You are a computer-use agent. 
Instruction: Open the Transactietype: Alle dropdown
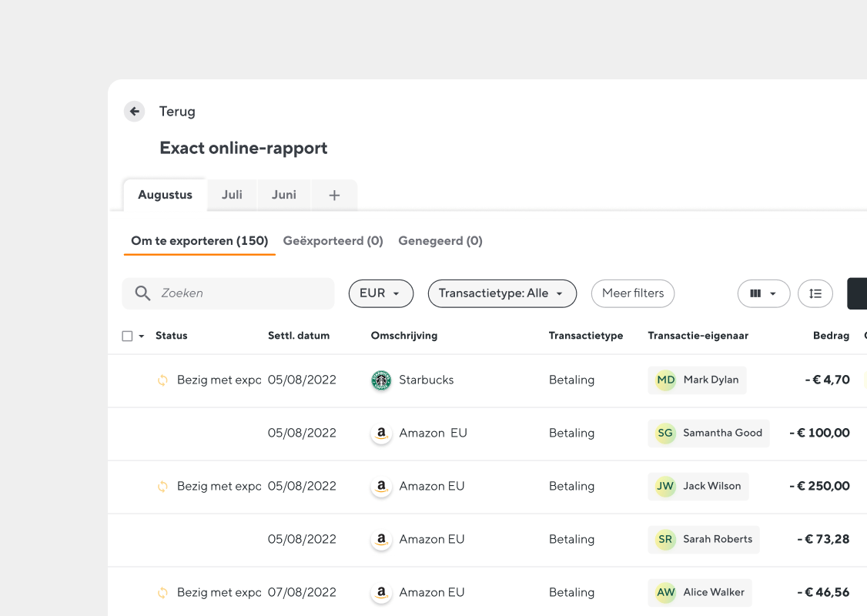(502, 293)
